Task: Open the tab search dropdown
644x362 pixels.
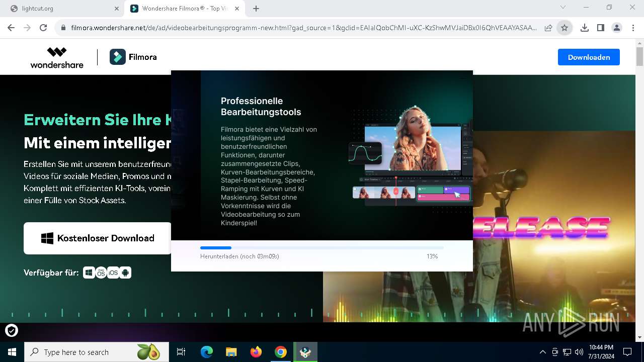Action: tap(563, 7)
